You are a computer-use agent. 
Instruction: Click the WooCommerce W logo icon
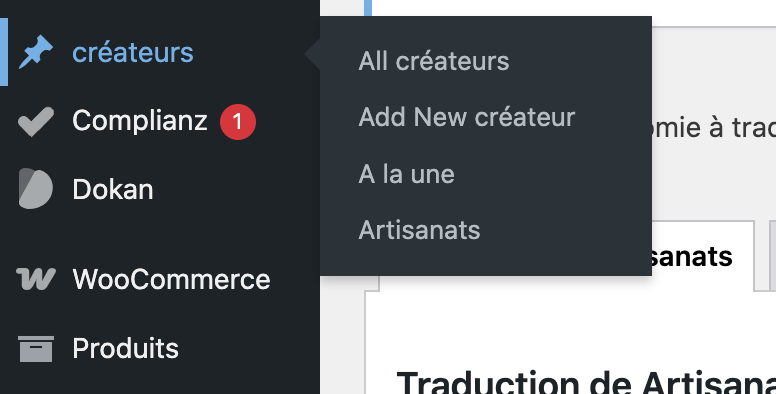(x=36, y=279)
